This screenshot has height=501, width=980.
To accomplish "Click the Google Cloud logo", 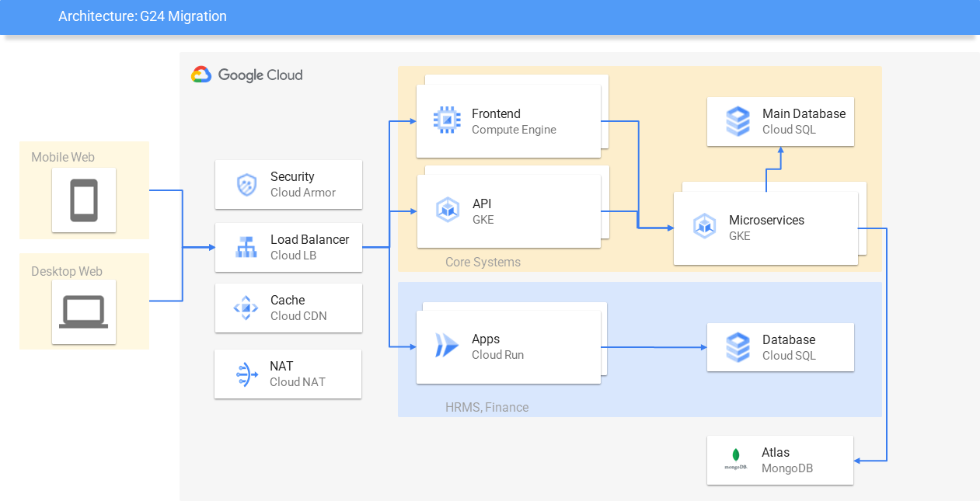I will (x=247, y=75).
